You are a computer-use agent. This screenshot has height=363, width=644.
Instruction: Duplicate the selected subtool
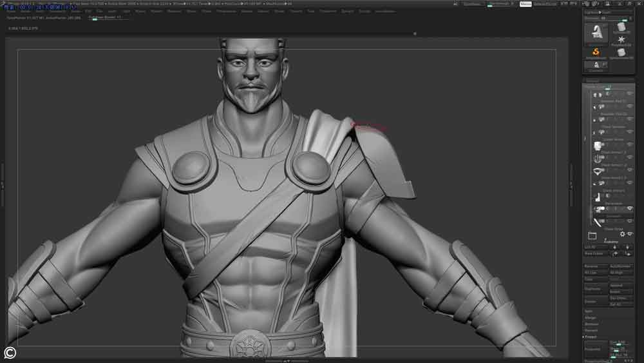click(x=596, y=289)
